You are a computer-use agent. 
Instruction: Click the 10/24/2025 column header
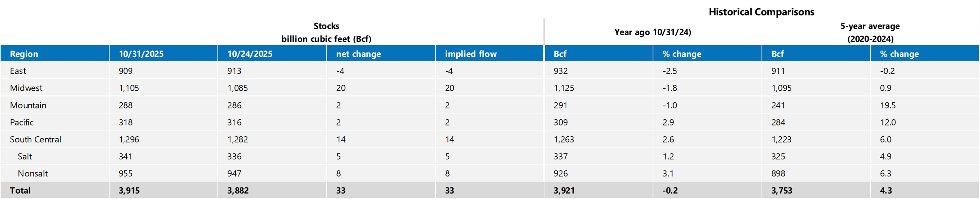point(250,54)
